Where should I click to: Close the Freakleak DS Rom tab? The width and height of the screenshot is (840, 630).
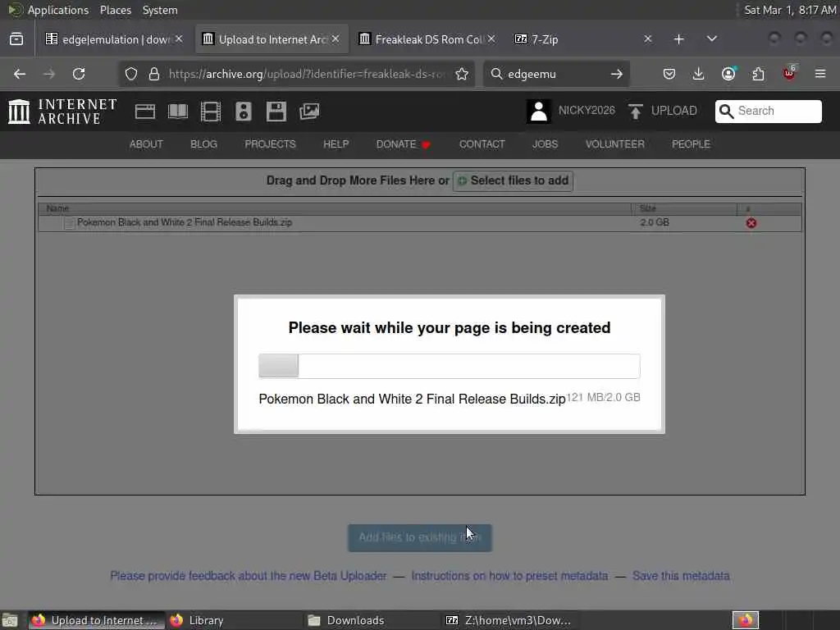coord(491,39)
